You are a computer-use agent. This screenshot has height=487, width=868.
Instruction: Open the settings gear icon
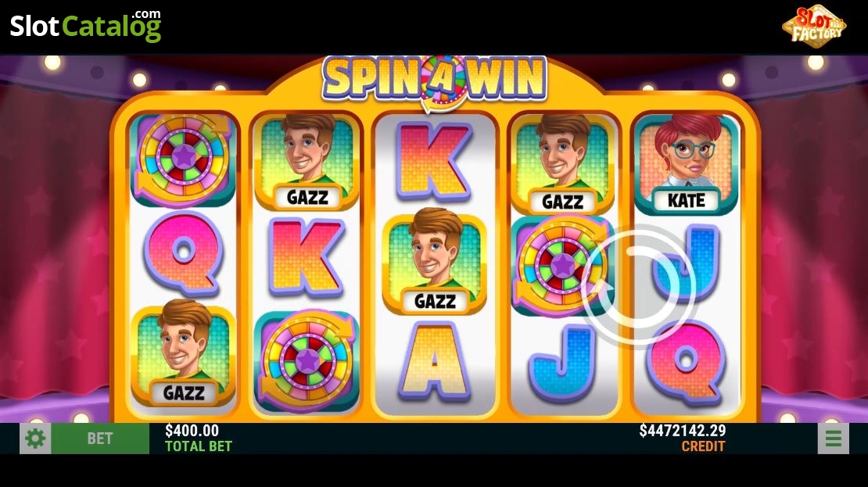point(35,439)
